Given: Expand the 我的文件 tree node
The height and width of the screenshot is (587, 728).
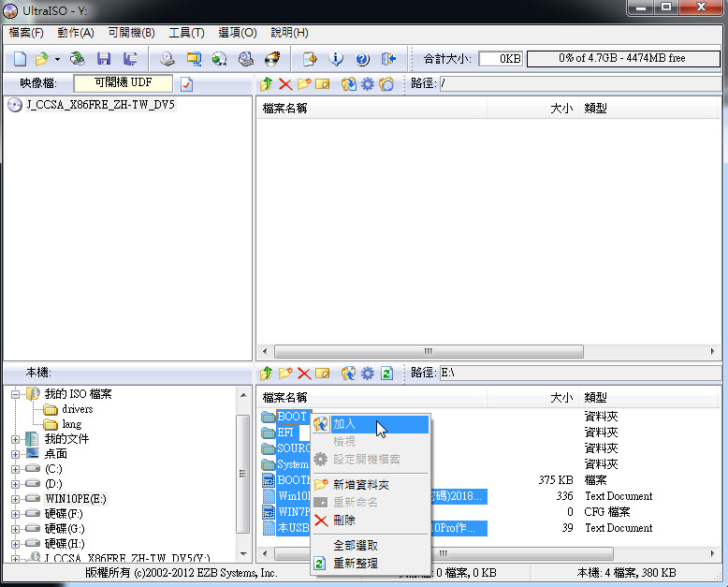Looking at the screenshot, I should (x=15, y=439).
